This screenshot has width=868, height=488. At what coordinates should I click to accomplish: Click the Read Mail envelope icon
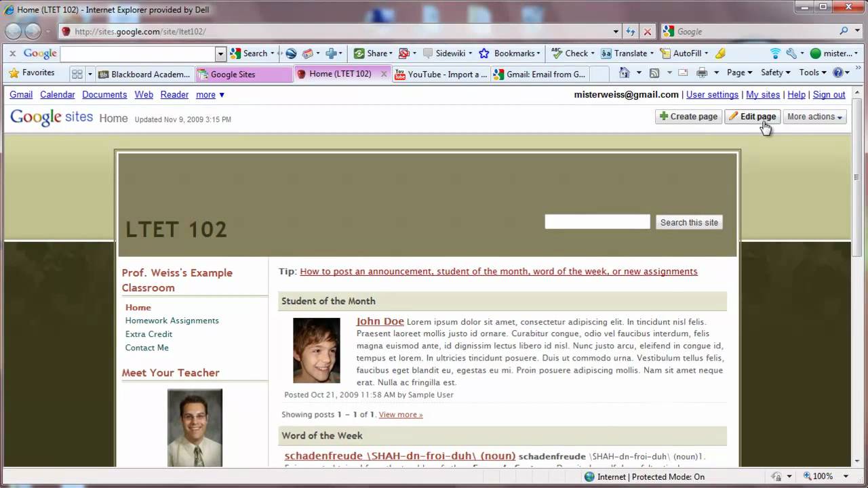(x=683, y=73)
